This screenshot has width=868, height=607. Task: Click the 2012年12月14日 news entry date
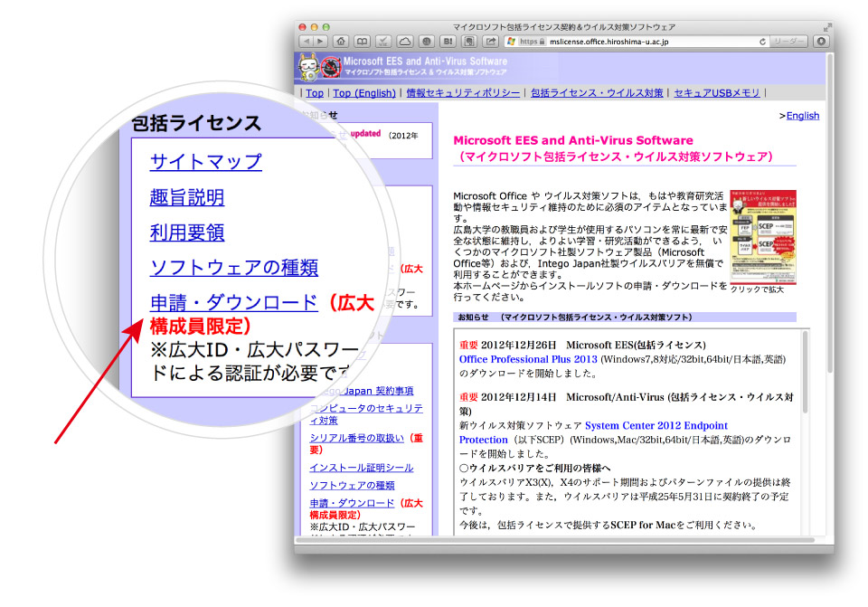[518, 397]
